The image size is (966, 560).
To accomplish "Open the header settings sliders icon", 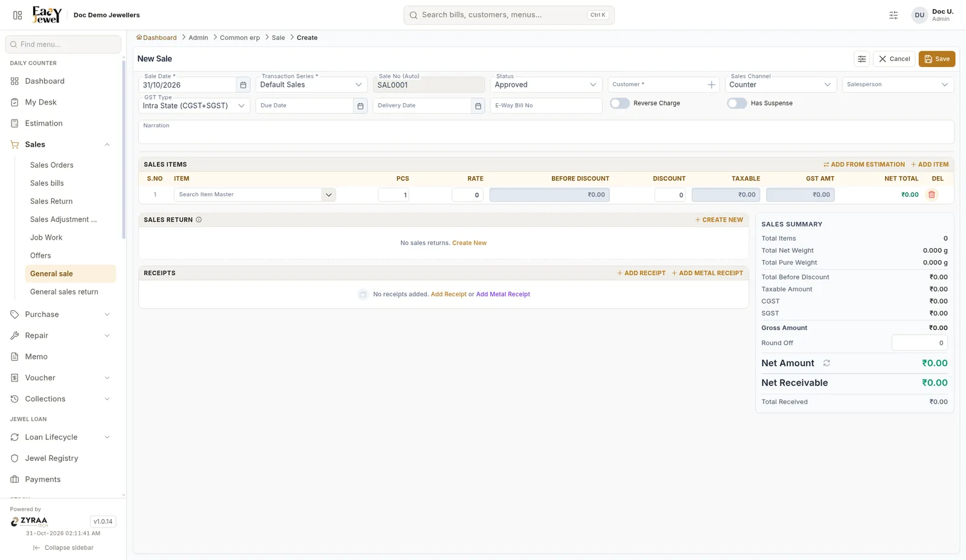I will point(894,15).
